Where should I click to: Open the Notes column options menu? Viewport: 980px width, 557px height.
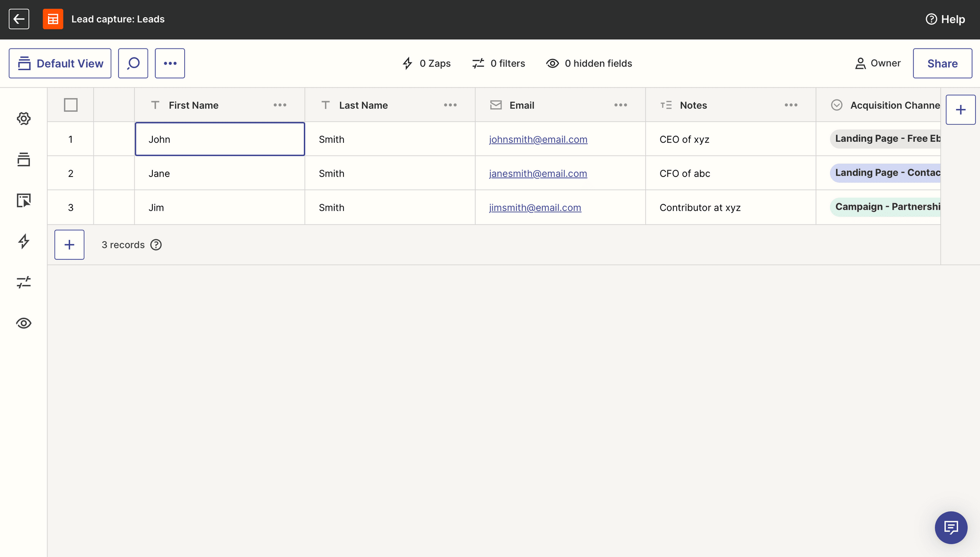pos(791,104)
